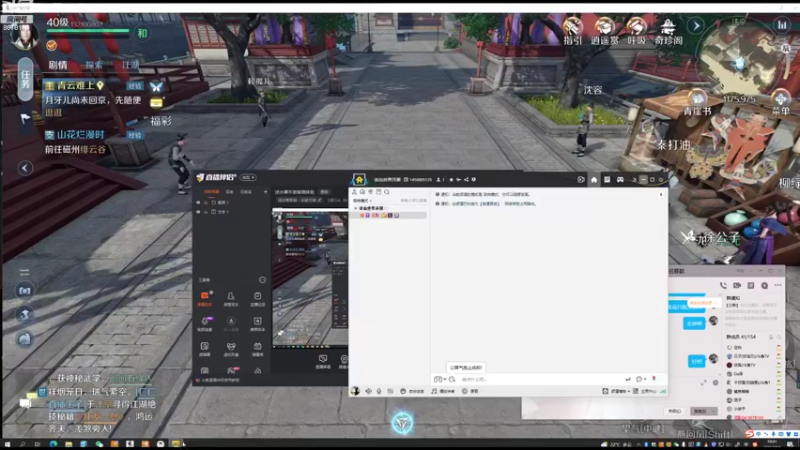Open the game stats bar-chart icon
Viewport: 800px width, 450px height.
pos(782,25)
